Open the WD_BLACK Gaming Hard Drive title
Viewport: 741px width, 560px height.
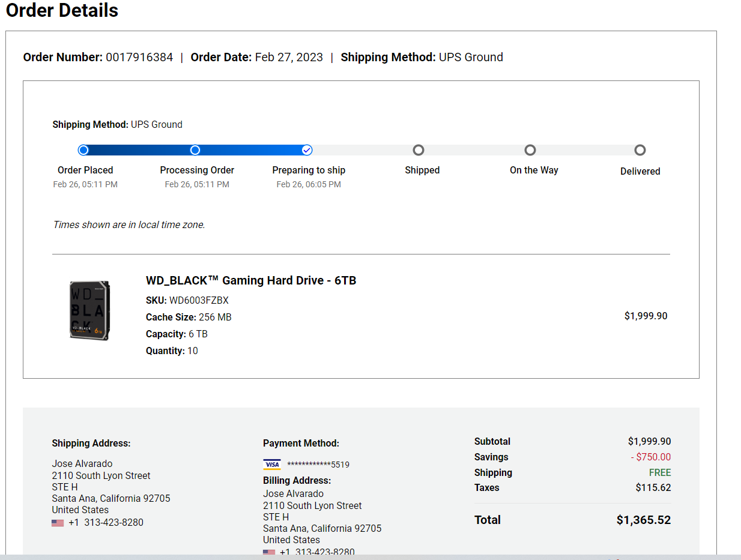point(251,280)
